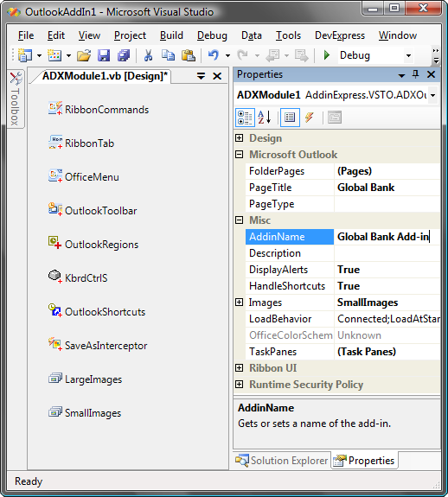Open the active files list dropdown
The height and width of the screenshot is (497, 448).
pyautogui.click(x=201, y=76)
